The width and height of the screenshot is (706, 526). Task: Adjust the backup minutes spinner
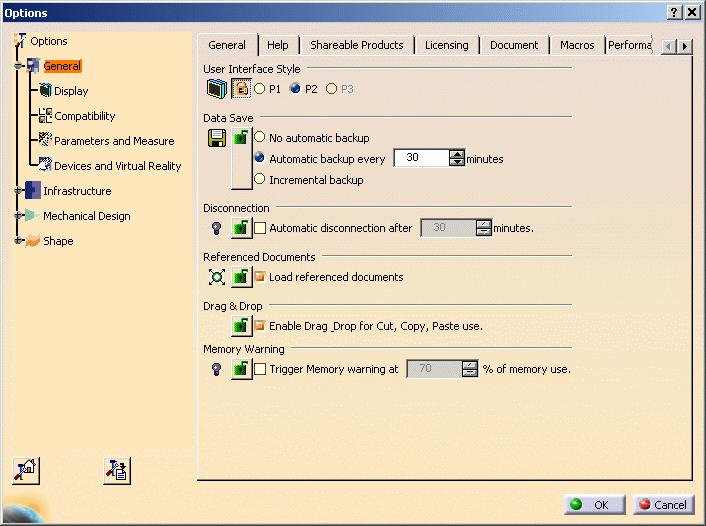pos(457,158)
